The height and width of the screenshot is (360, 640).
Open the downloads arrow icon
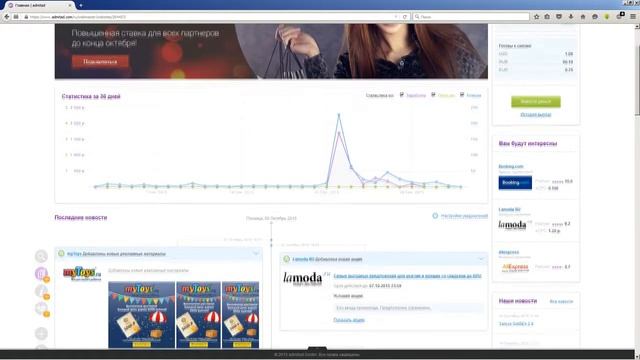[571, 17]
